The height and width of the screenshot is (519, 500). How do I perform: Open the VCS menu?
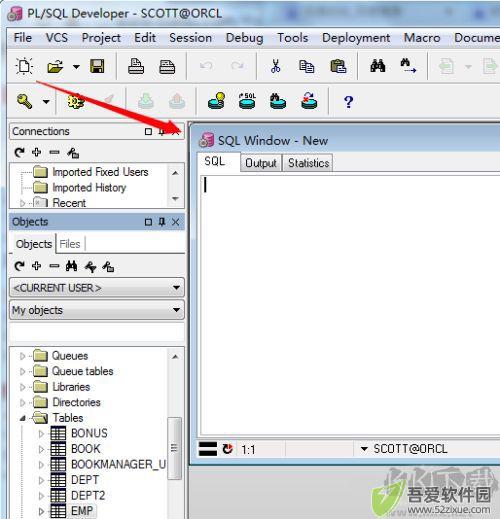(57, 38)
